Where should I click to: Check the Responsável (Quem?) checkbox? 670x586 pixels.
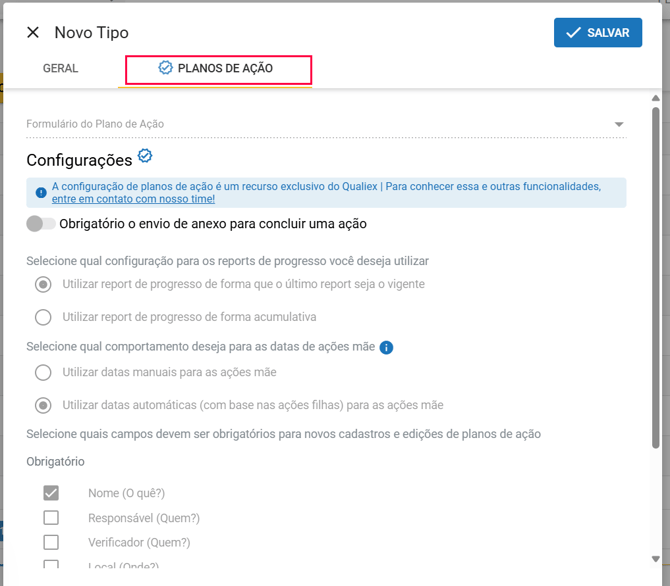pyautogui.click(x=51, y=518)
